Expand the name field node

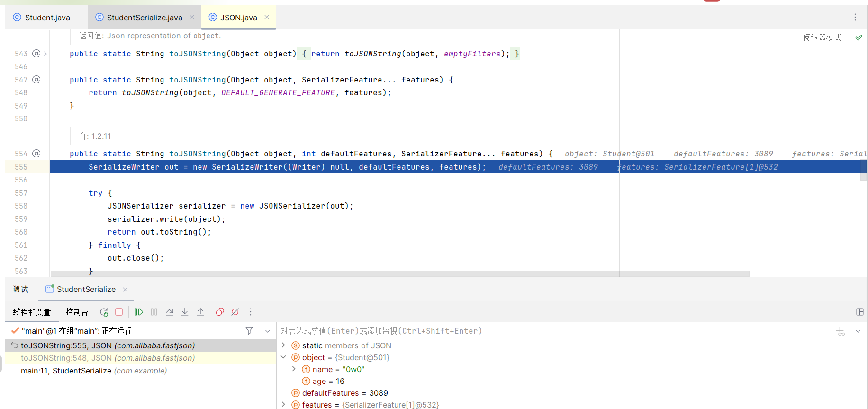point(294,369)
